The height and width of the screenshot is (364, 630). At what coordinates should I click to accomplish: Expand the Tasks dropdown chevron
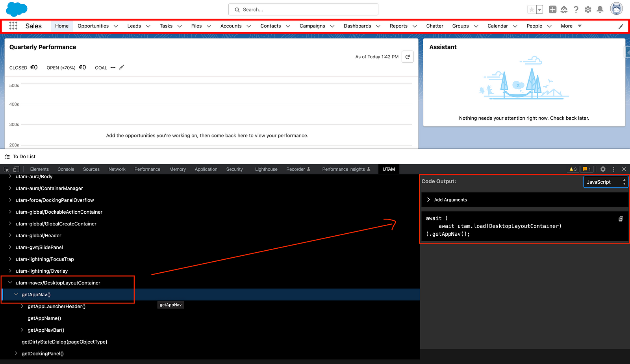[180, 26]
